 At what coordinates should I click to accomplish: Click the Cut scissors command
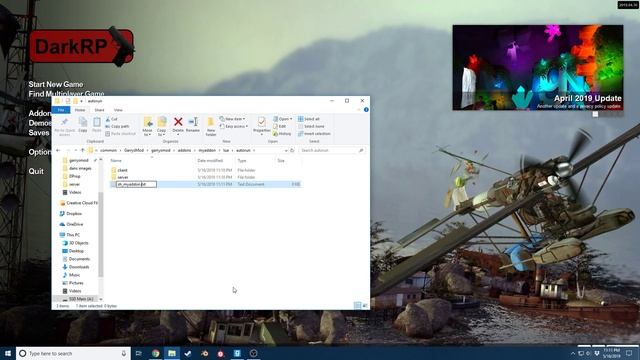pos(111,119)
